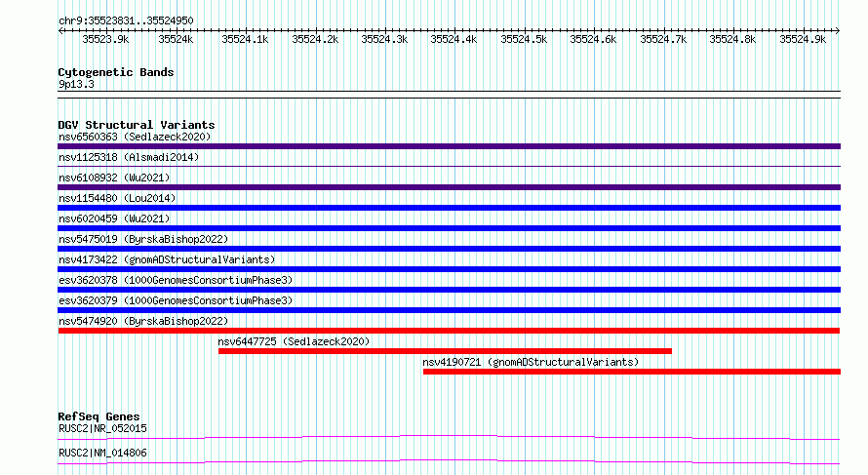
Task: Open nsv5475019 (ByrskaBishop2022) variant label
Action: point(143,239)
